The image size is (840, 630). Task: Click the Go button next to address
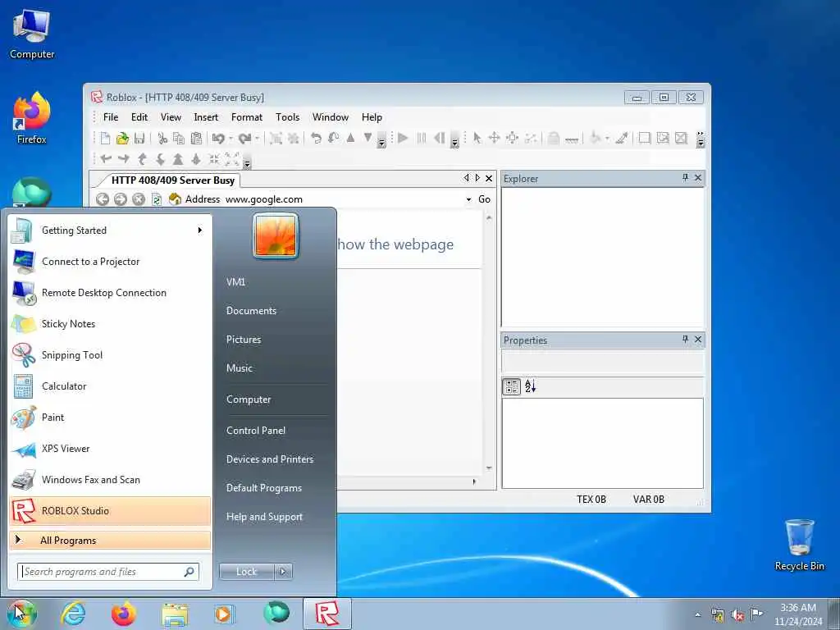[x=484, y=199]
